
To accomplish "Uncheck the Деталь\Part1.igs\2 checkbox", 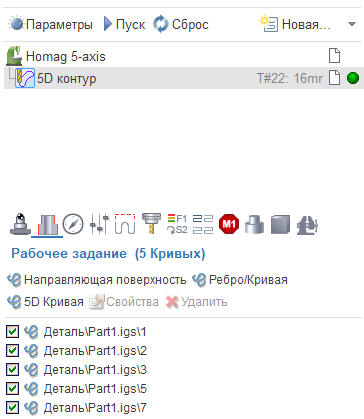I will tap(12, 351).
